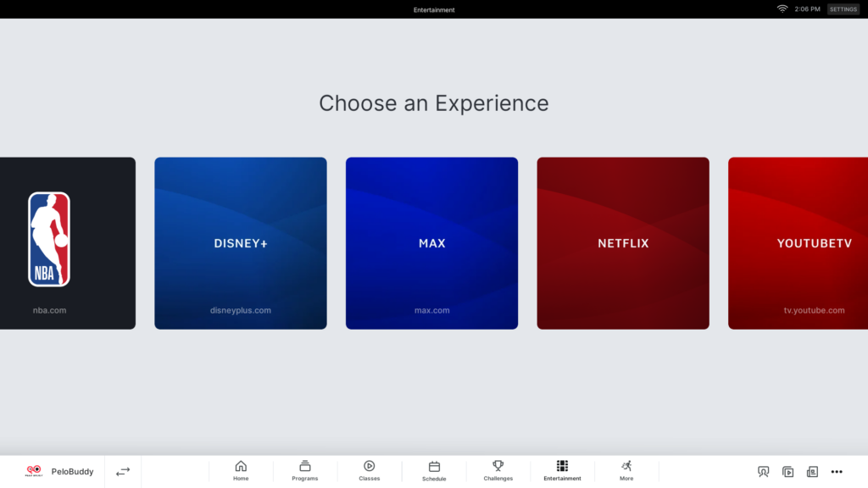
Task: Open the Challenges tab
Action: (x=498, y=471)
